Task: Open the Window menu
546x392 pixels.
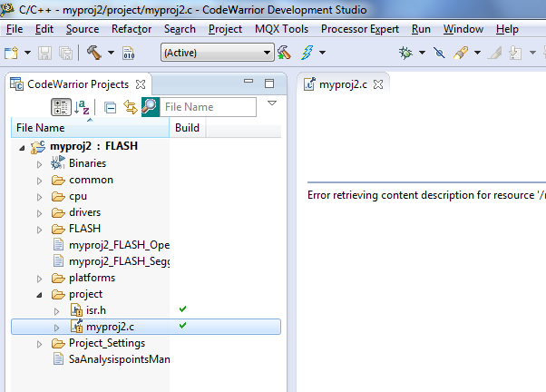Action: click(x=463, y=29)
